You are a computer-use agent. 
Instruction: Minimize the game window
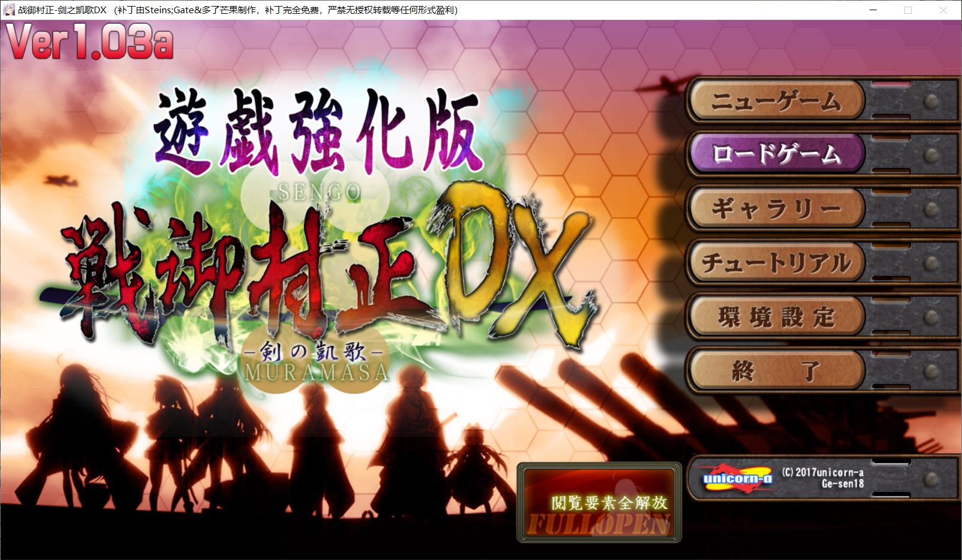(x=873, y=10)
